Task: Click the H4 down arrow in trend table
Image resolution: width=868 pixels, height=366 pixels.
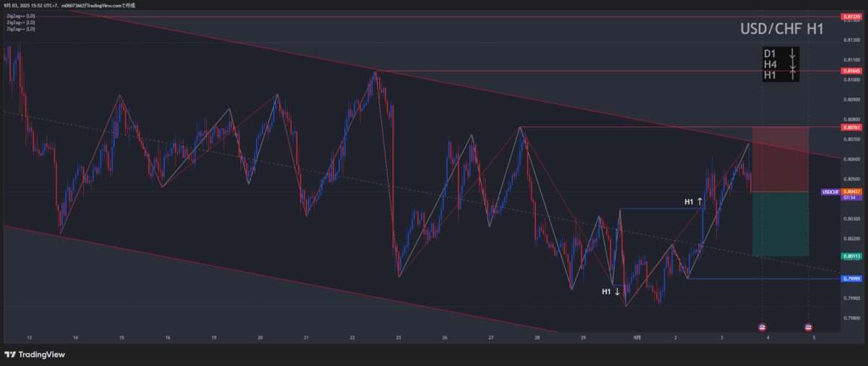Action: tap(793, 64)
